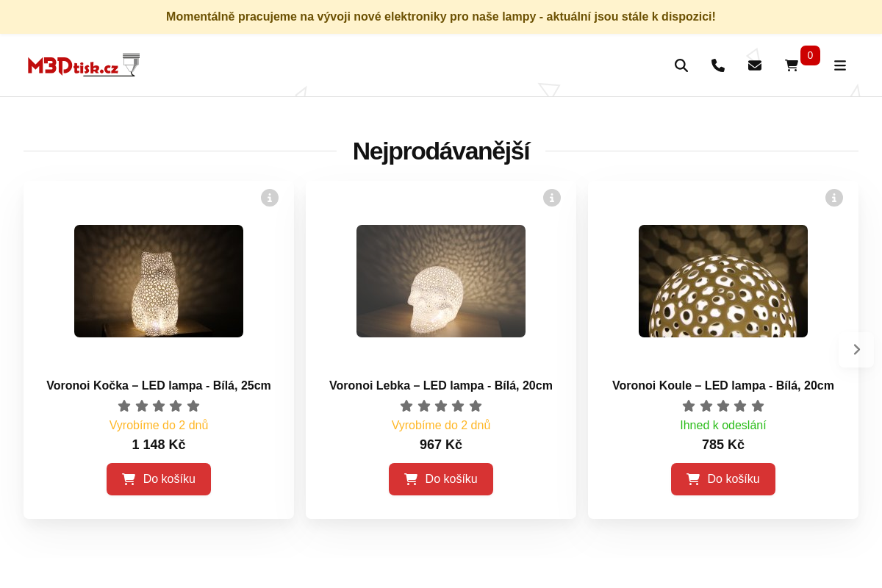The height and width of the screenshot is (588, 882).
Task: Click the phone contact icon
Action: click(x=717, y=65)
